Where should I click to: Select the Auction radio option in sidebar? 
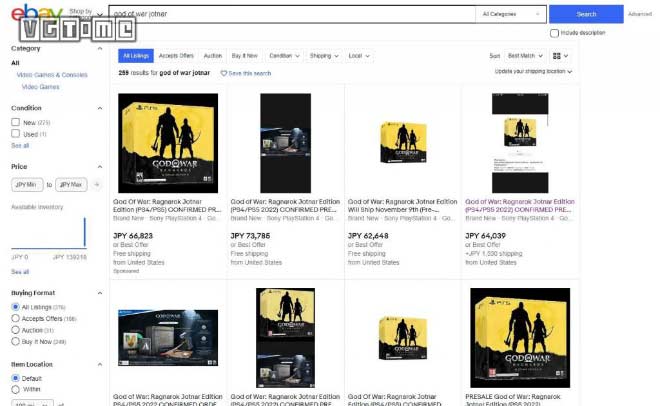[16, 330]
